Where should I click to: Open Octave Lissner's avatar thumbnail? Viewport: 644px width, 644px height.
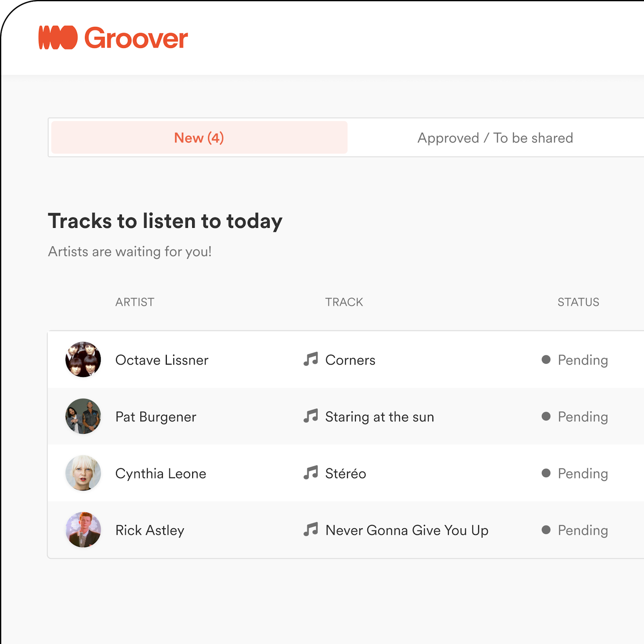[83, 359]
